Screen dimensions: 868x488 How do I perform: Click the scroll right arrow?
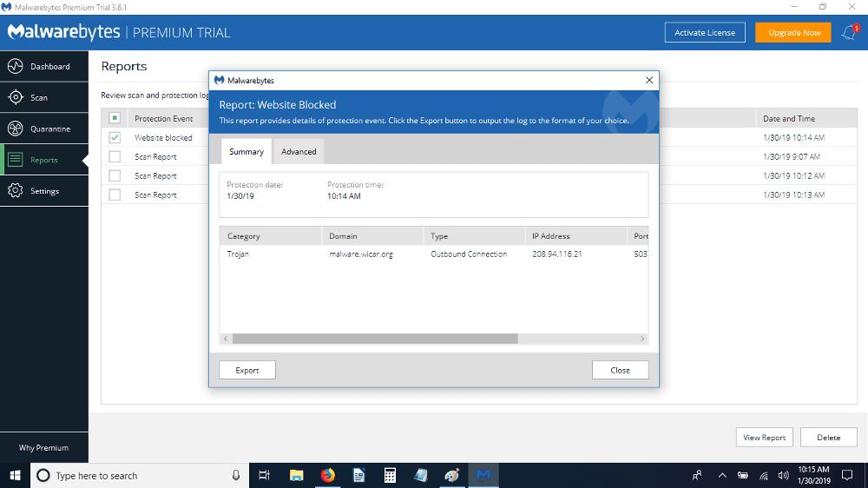(x=642, y=339)
